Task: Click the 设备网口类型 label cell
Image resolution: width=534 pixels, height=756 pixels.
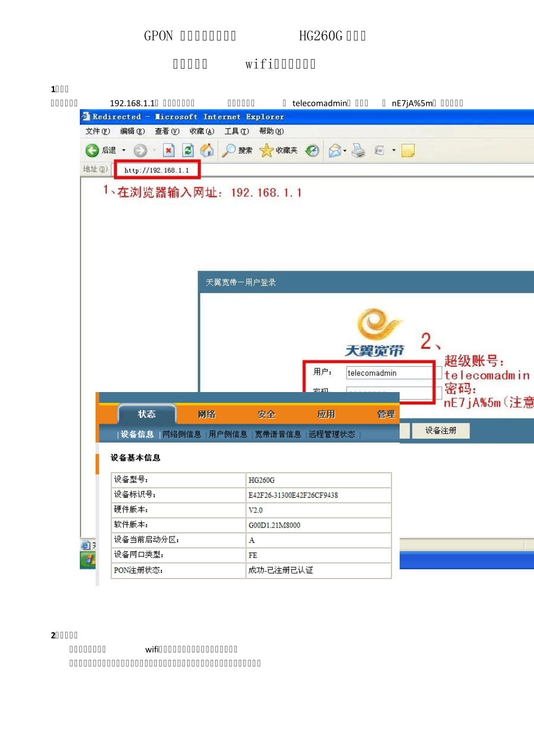Action: point(179,555)
